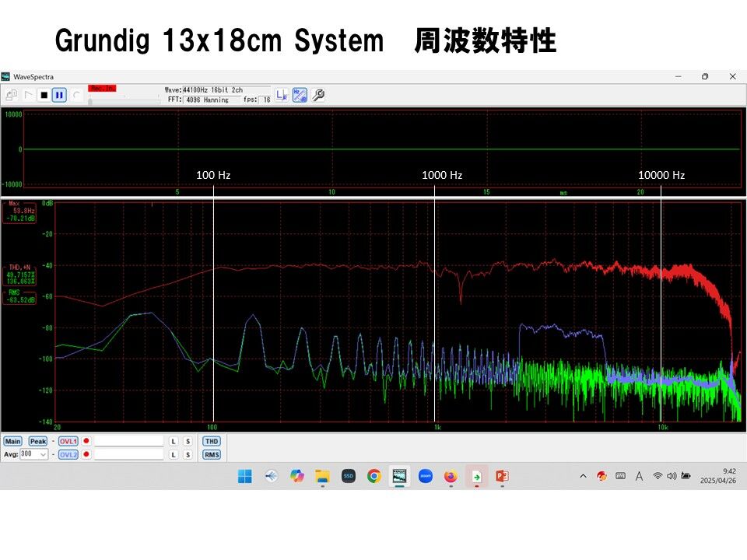Screen dimensions: 747x560
Task: Toggle the OVL2 overlay button
Action: pyautogui.click(x=68, y=455)
